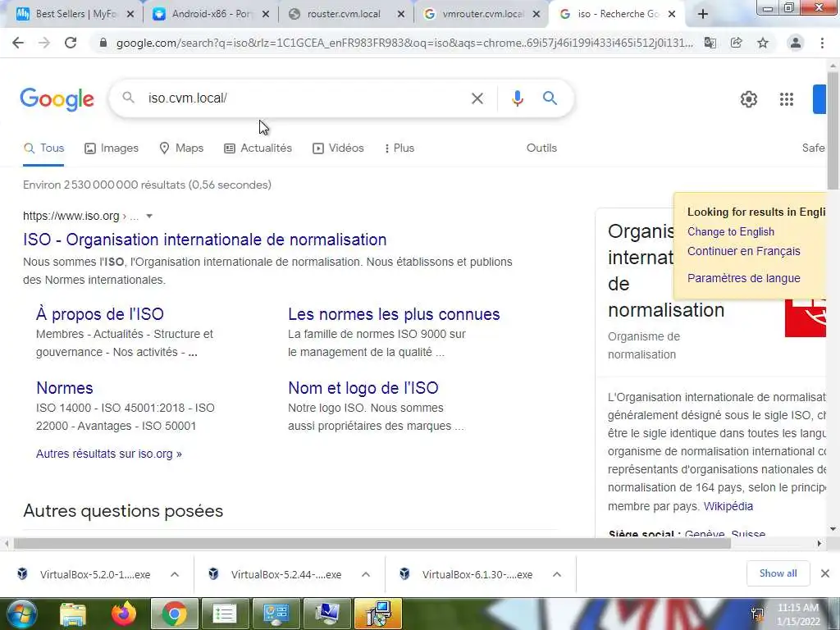This screenshot has height=630, width=840.
Task: Open ISO Organisation internationale de normalisation result
Action: [x=204, y=240]
